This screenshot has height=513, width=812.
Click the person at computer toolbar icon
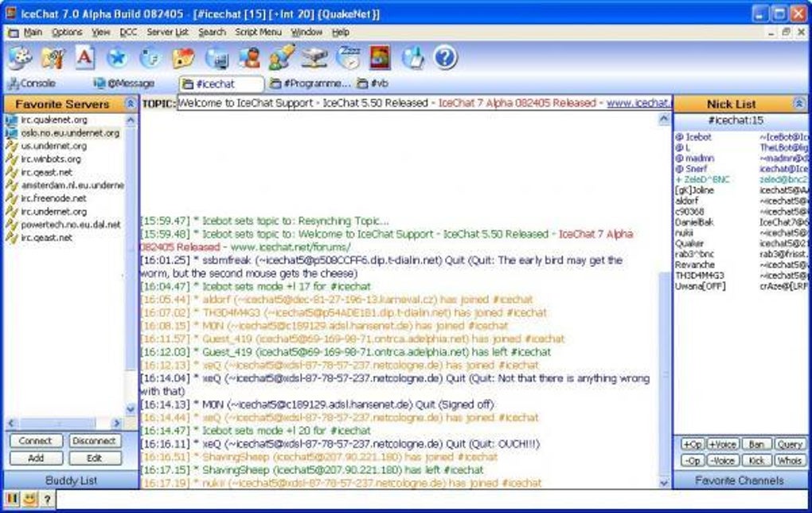pyautogui.click(x=250, y=57)
